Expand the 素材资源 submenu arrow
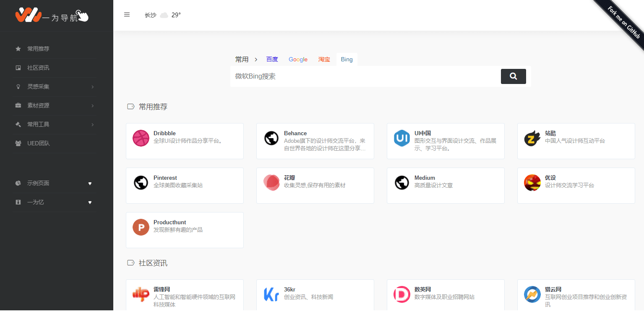The width and height of the screenshot is (644, 320). click(x=92, y=106)
